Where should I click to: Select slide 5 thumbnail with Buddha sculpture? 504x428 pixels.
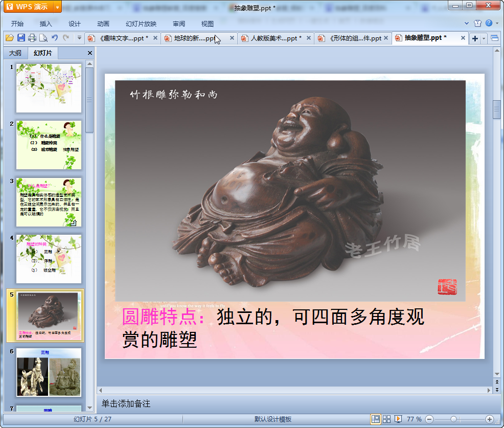click(x=49, y=316)
